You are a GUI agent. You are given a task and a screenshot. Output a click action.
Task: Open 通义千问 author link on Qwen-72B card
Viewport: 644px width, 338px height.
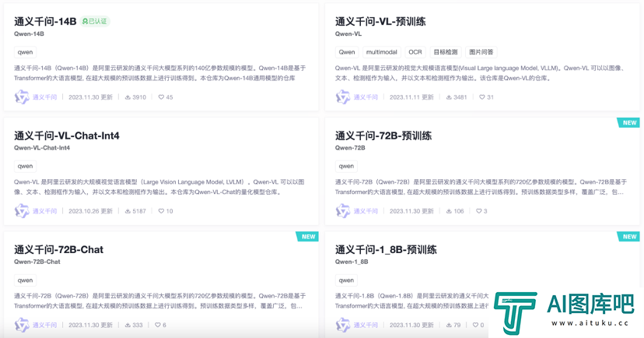click(x=366, y=211)
